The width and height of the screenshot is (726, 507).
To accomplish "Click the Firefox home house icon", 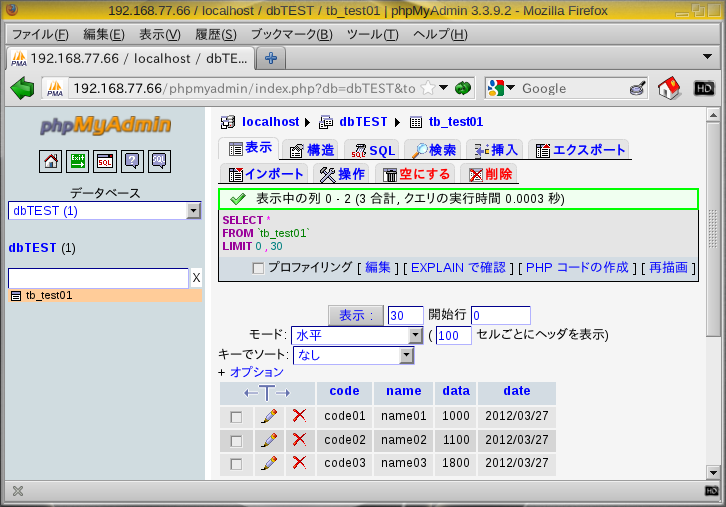I will 669,88.
